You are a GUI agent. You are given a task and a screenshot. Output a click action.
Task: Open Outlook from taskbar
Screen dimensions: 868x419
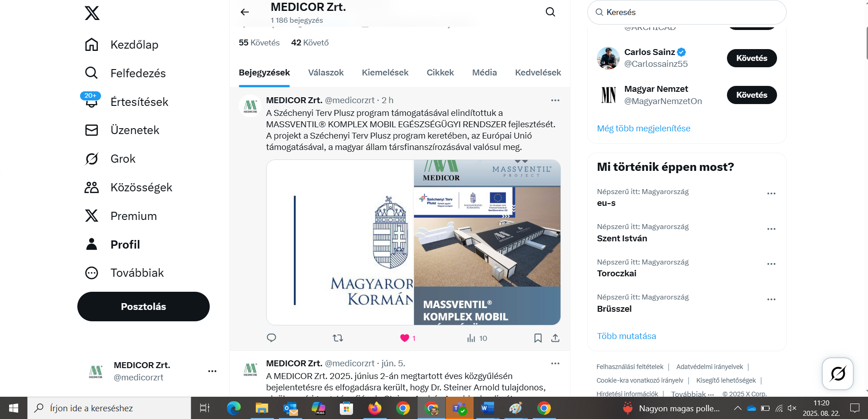pos(290,408)
